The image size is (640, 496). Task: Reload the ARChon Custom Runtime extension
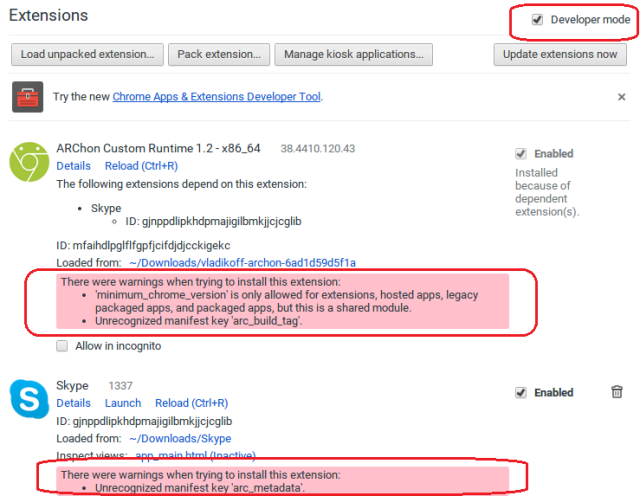141,166
